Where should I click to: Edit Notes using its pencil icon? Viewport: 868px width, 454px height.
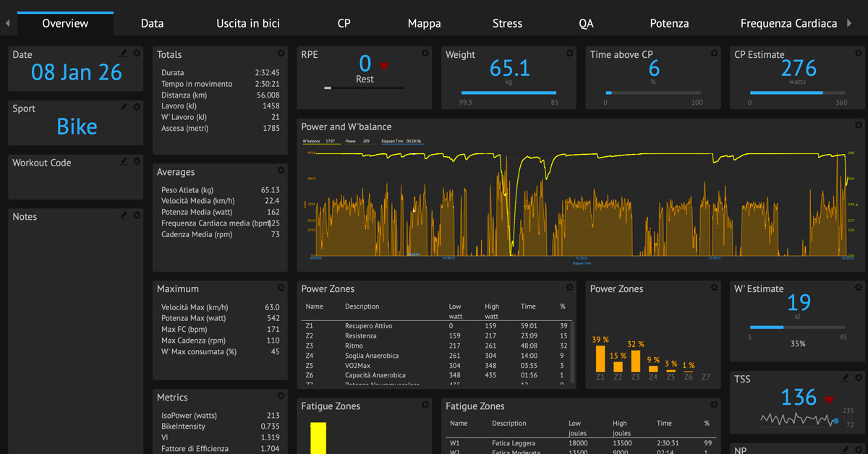(x=124, y=215)
